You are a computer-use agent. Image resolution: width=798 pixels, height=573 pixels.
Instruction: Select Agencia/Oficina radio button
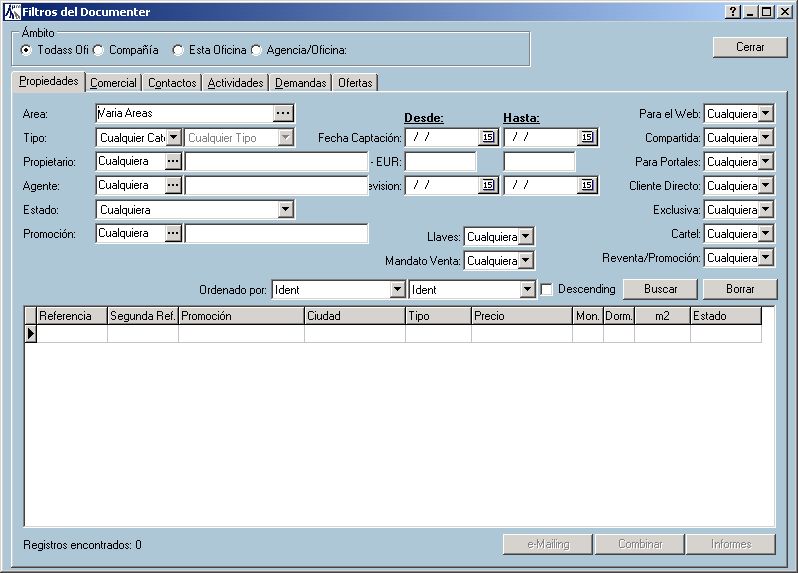256,50
